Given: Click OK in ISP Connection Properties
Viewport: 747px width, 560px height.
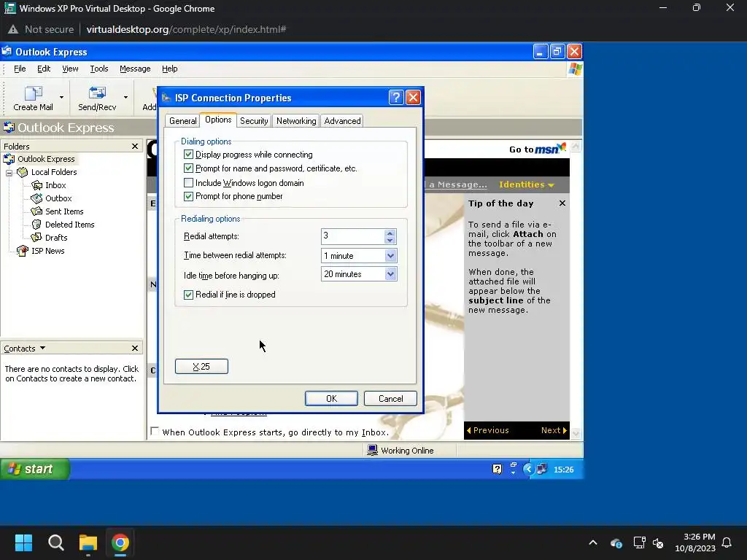Looking at the screenshot, I should tap(331, 399).
